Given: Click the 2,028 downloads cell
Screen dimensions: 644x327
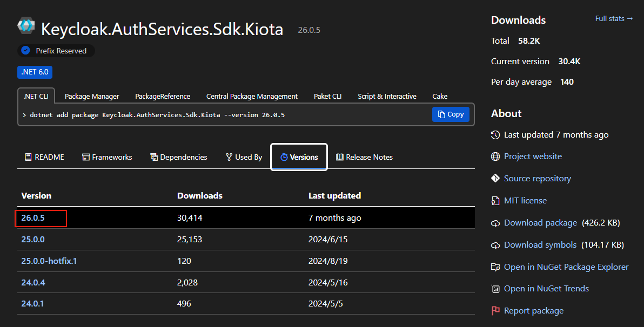Looking at the screenshot, I should pyautogui.click(x=187, y=282).
